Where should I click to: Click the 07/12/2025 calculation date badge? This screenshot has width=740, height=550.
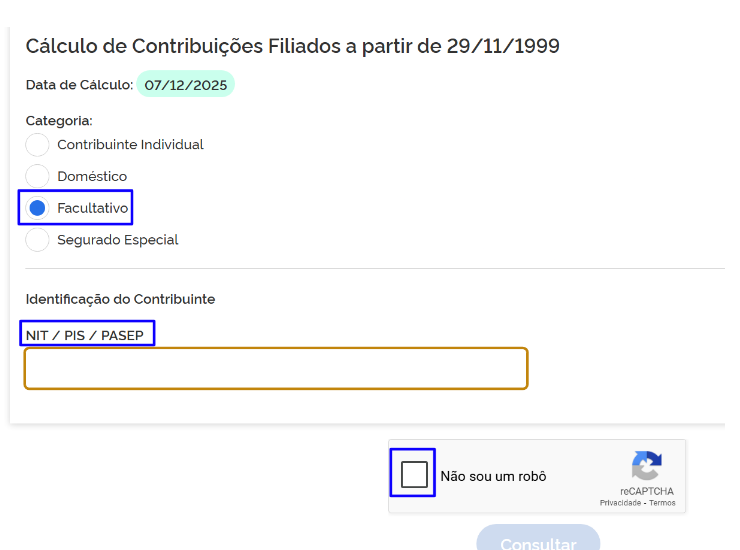(185, 85)
